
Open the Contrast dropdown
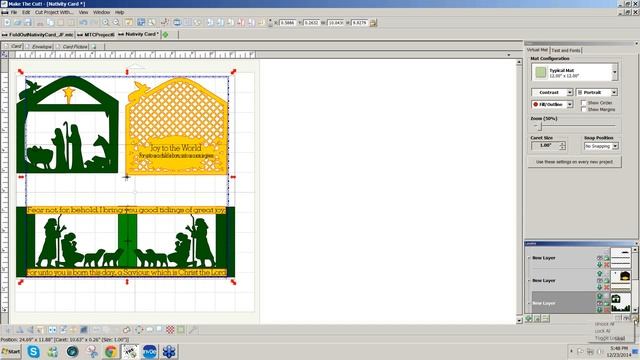coord(552,93)
